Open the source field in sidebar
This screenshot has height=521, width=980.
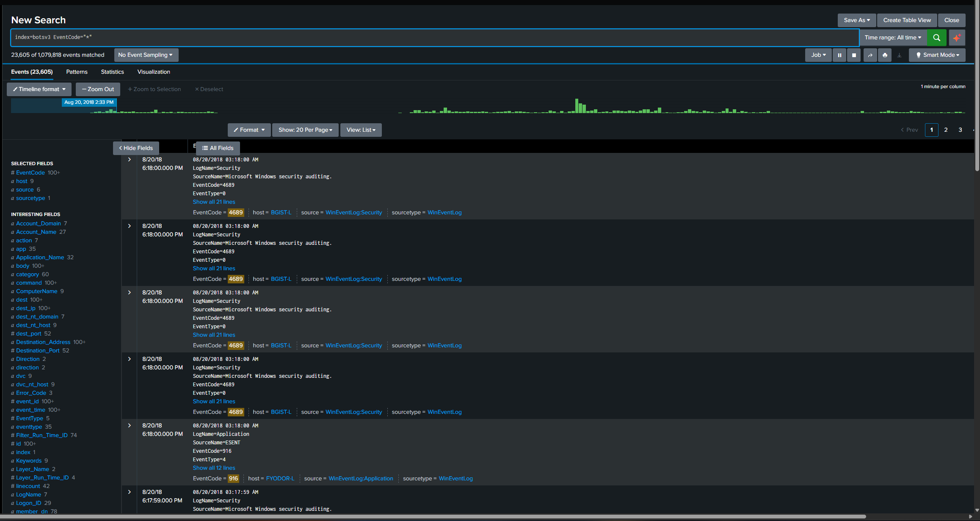25,190
